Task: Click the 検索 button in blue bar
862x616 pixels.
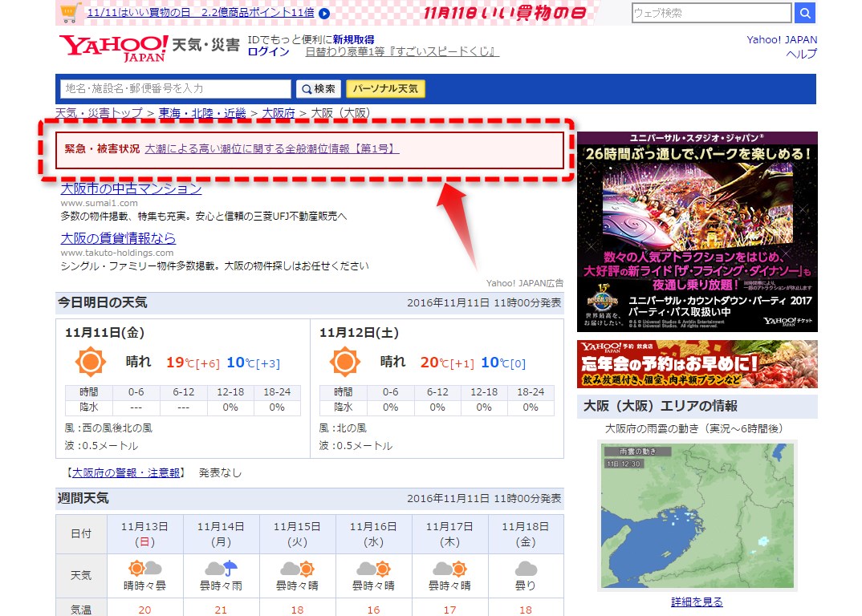Action: [319, 88]
